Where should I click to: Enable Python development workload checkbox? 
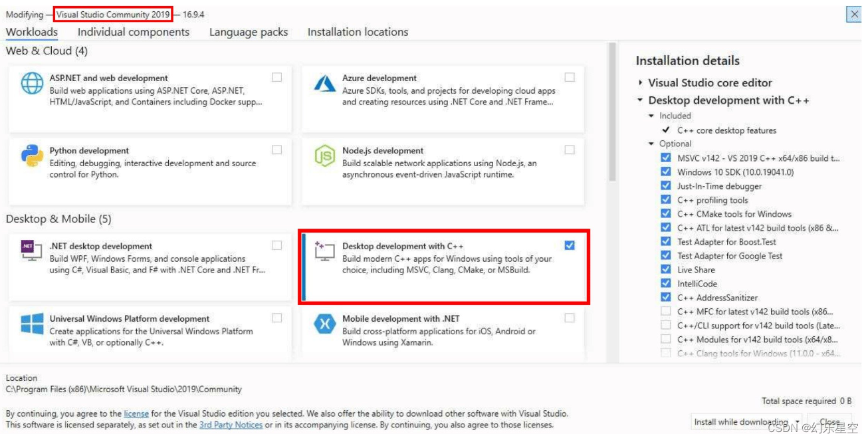point(276,150)
